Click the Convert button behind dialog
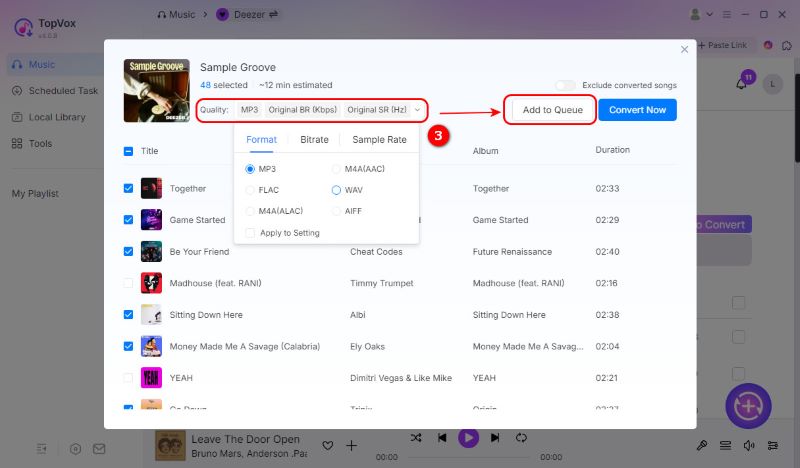 (x=724, y=225)
